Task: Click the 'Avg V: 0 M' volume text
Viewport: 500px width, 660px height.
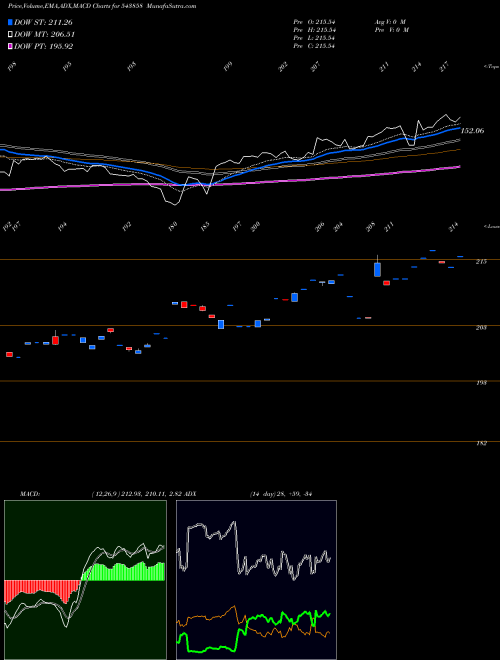Action: pos(390,22)
